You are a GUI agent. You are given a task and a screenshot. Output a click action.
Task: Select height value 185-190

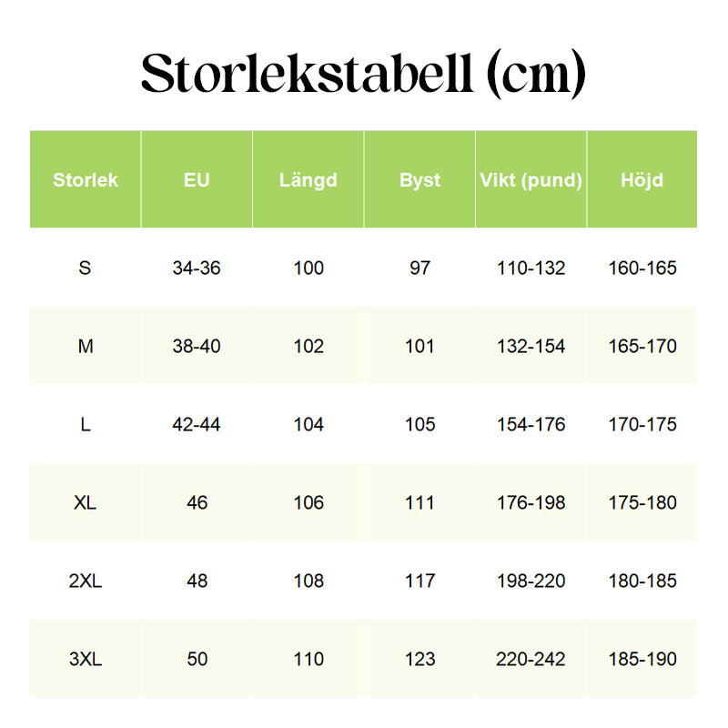642,659
